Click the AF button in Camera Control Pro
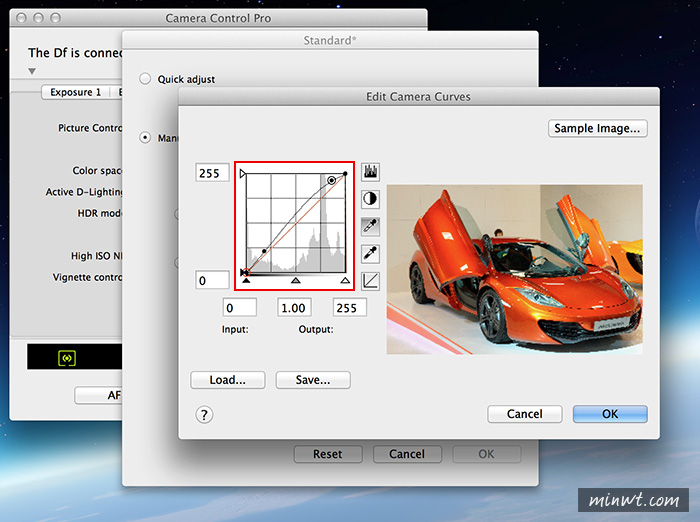Screen dimensions: 700x522 99,395
